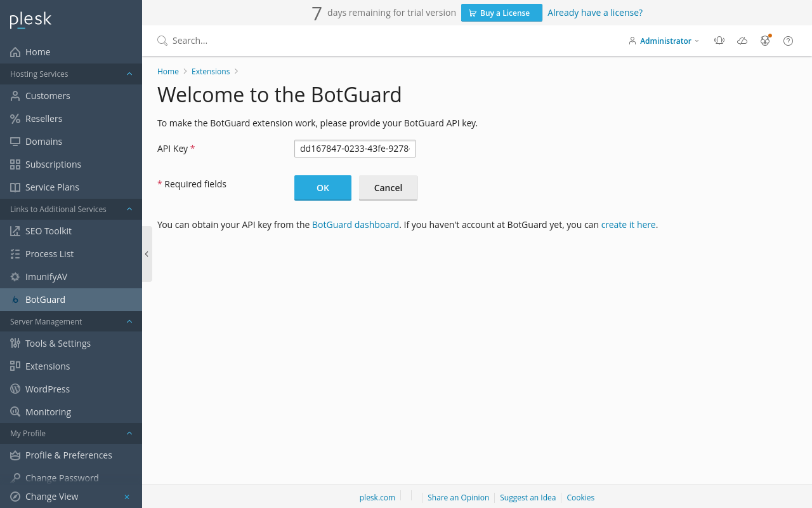Viewport: 812px width, 508px height.
Task: Open Monitoring menu item label
Action: (x=48, y=412)
